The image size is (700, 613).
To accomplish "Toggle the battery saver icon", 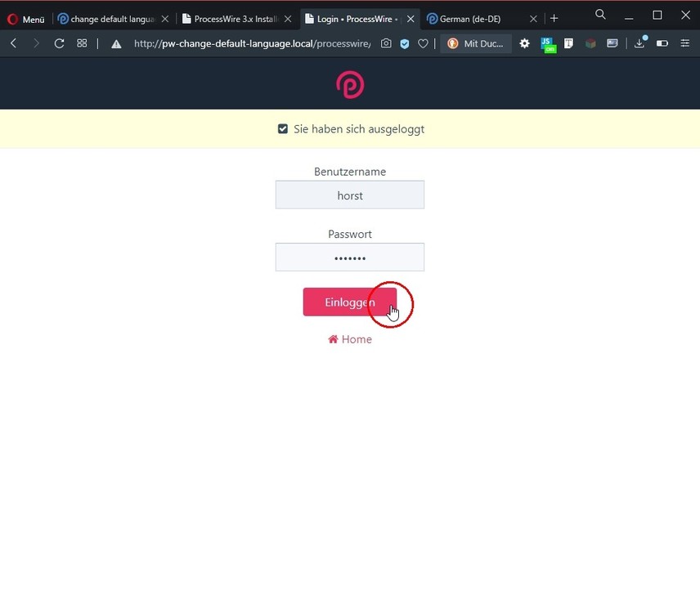I will click(x=662, y=43).
